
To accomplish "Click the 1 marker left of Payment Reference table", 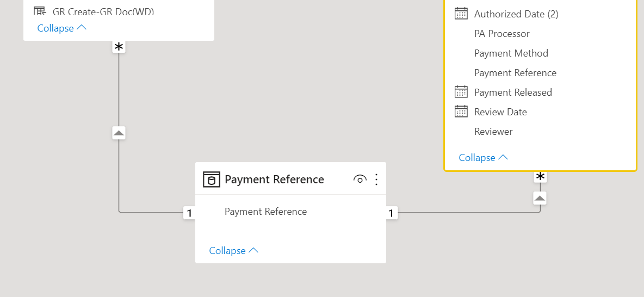I will point(189,213).
